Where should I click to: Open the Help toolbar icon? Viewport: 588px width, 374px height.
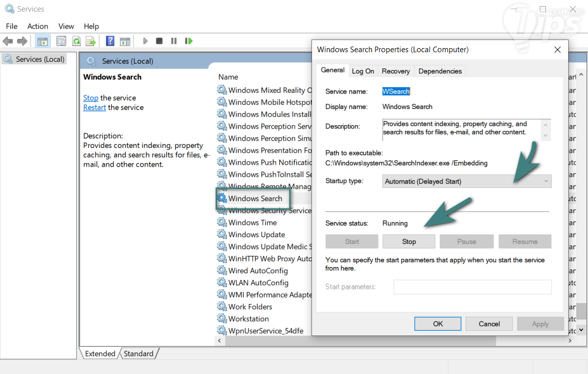point(110,41)
